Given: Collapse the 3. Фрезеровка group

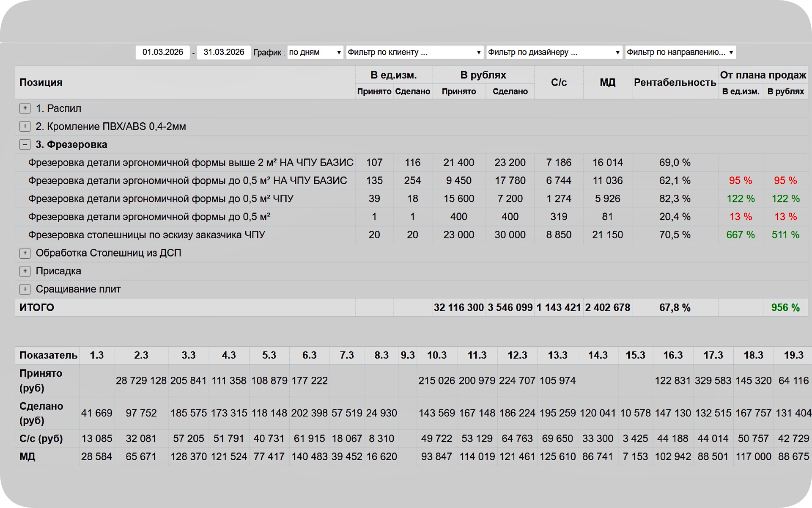Looking at the screenshot, I should coord(25,144).
